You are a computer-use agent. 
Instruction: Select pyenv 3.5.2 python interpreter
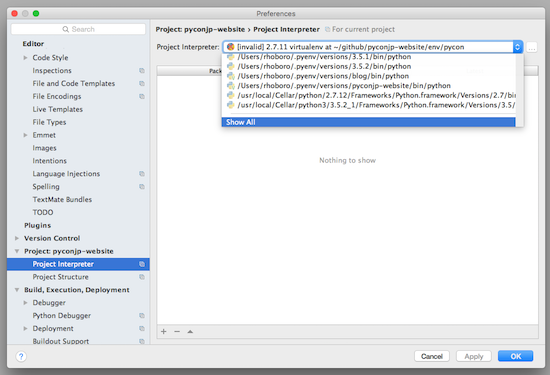point(368,66)
